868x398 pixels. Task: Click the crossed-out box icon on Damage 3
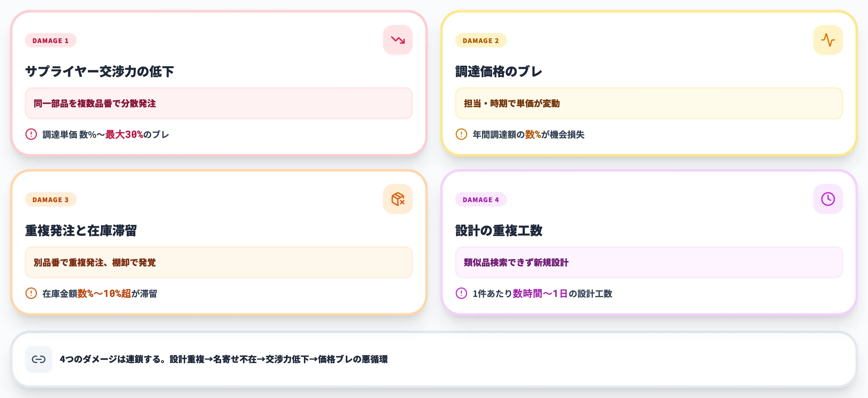point(398,199)
